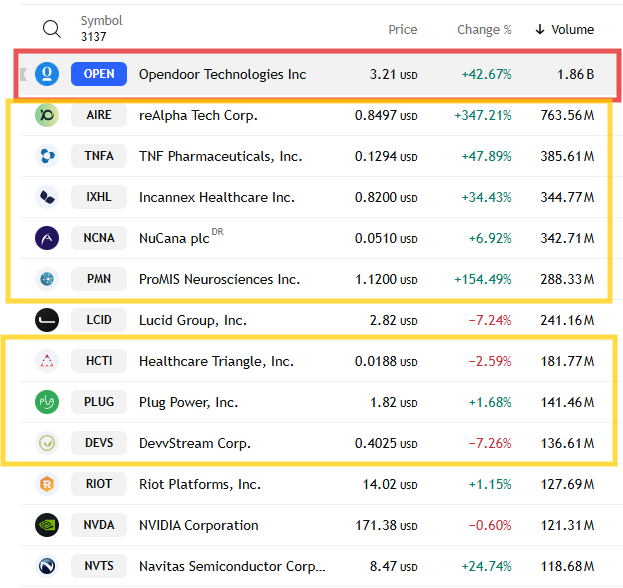Click the NVIDIA logo icon
The height and width of the screenshot is (588, 623).
click(x=47, y=525)
